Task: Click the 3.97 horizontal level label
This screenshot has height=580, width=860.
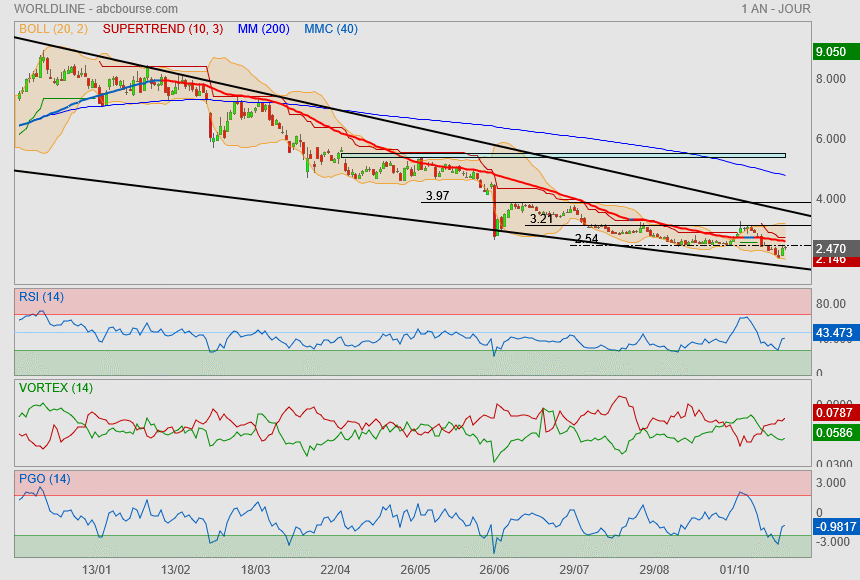Action: 437,196
